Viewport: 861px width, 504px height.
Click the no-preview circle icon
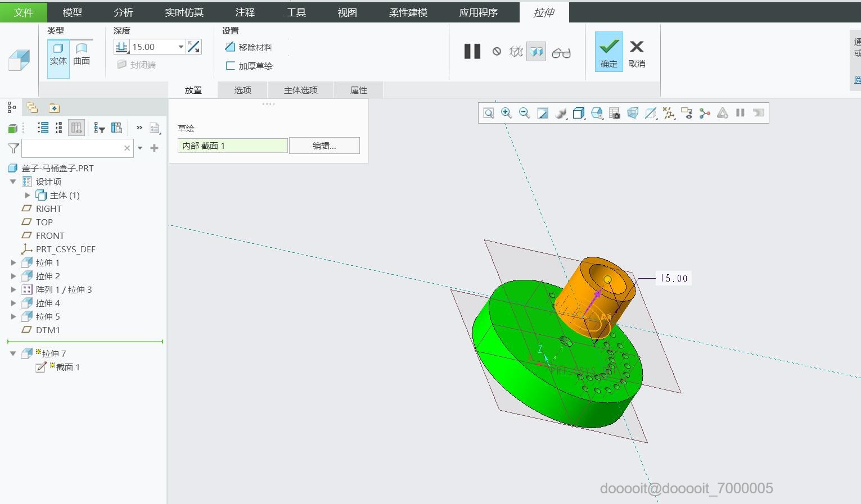[x=497, y=52]
